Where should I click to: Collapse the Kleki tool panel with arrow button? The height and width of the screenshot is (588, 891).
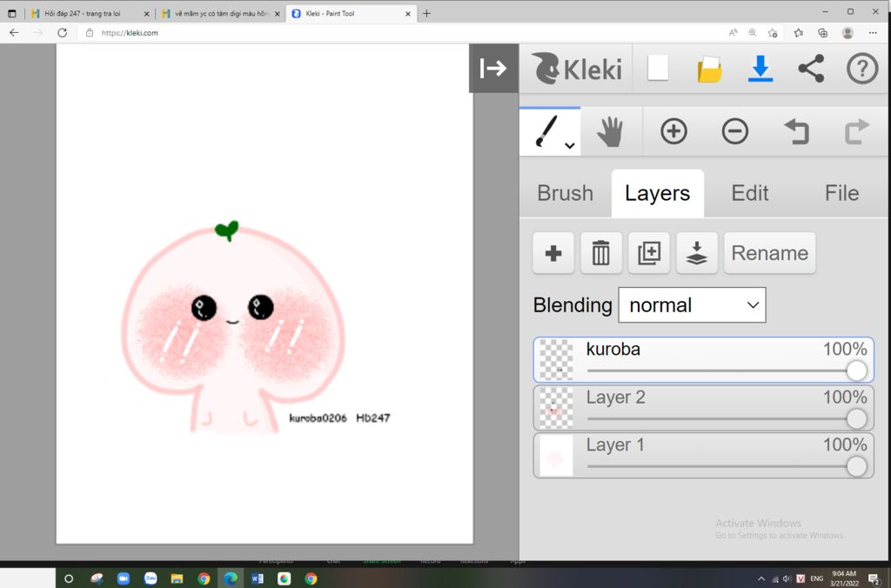[x=493, y=68]
